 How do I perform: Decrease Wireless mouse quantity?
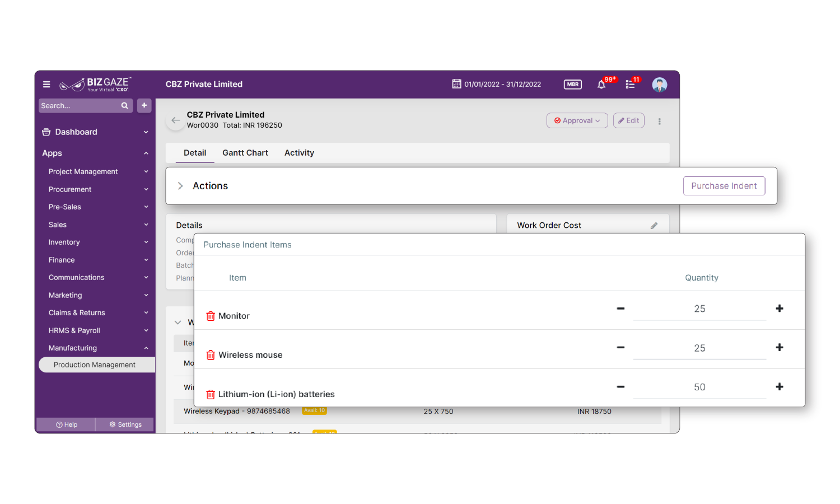tap(620, 348)
